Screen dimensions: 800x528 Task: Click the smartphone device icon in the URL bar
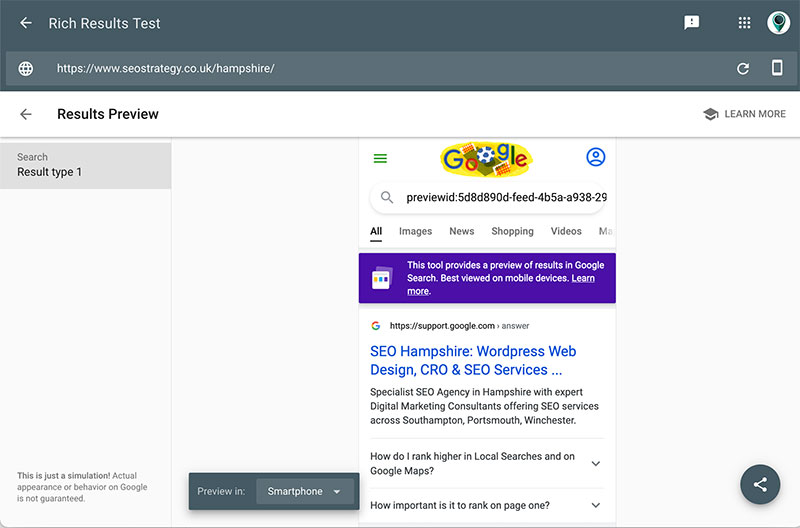[777, 67]
